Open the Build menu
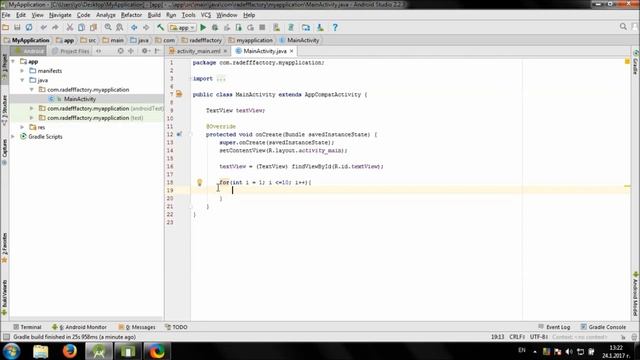640x360 pixels. click(154, 15)
